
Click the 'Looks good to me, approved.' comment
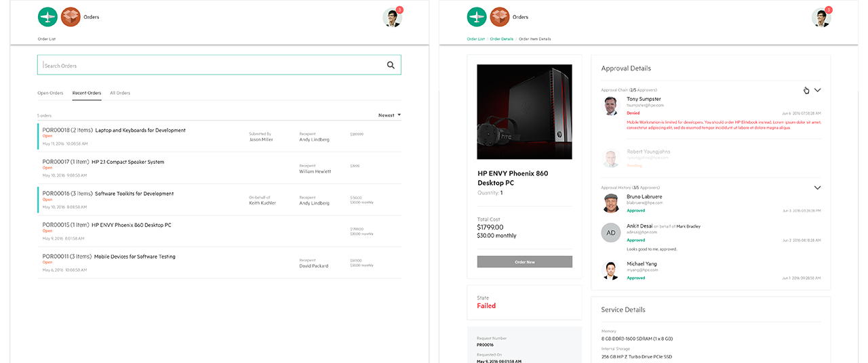tap(652, 249)
